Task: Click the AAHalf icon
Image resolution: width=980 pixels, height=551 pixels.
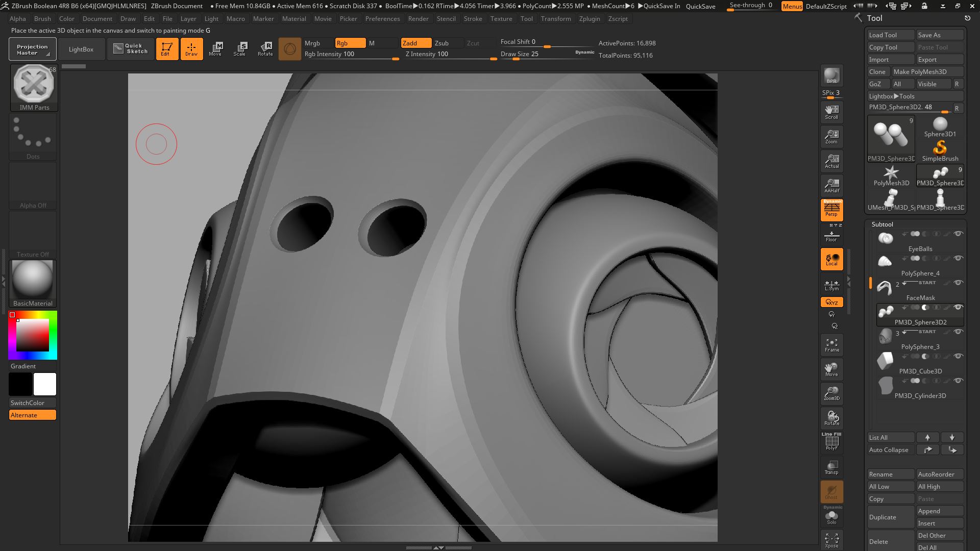Action: point(831,185)
